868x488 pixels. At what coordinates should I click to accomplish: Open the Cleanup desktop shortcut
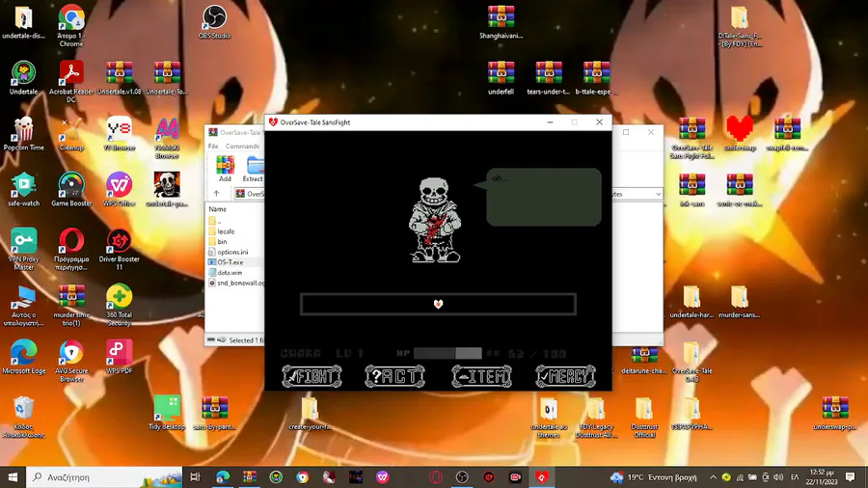tap(70, 134)
